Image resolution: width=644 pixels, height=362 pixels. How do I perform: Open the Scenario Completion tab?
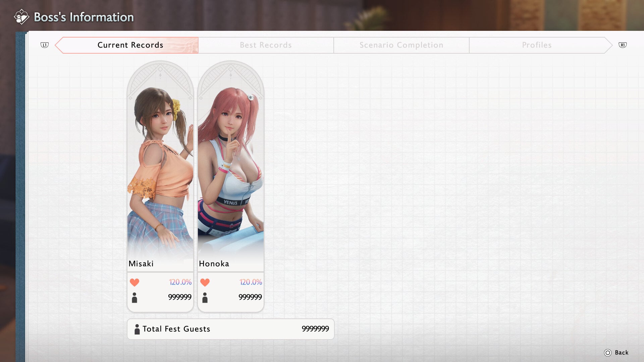(x=401, y=45)
